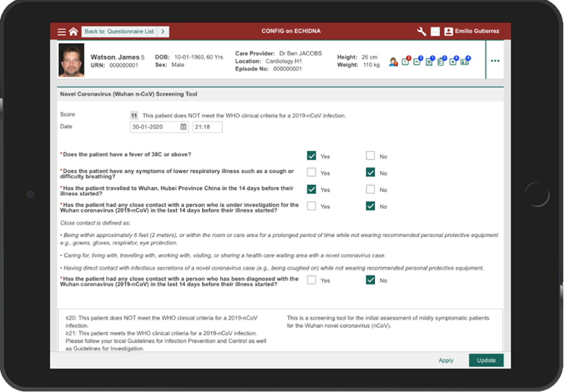
Task: Open the chart graph banner icon
Action: click(x=417, y=61)
